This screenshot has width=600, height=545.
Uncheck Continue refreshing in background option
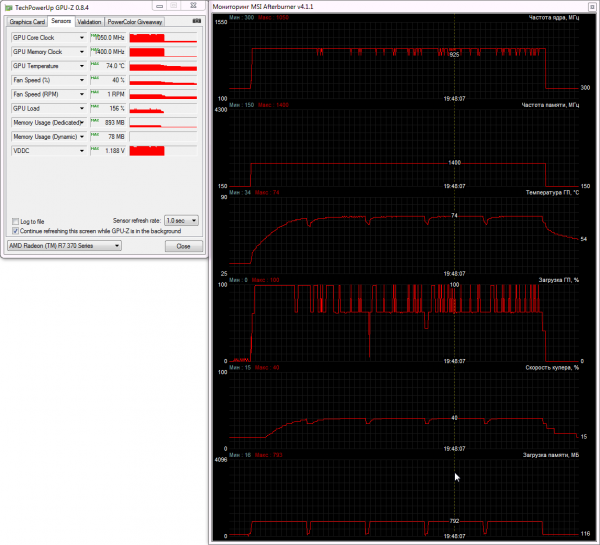click(x=16, y=231)
